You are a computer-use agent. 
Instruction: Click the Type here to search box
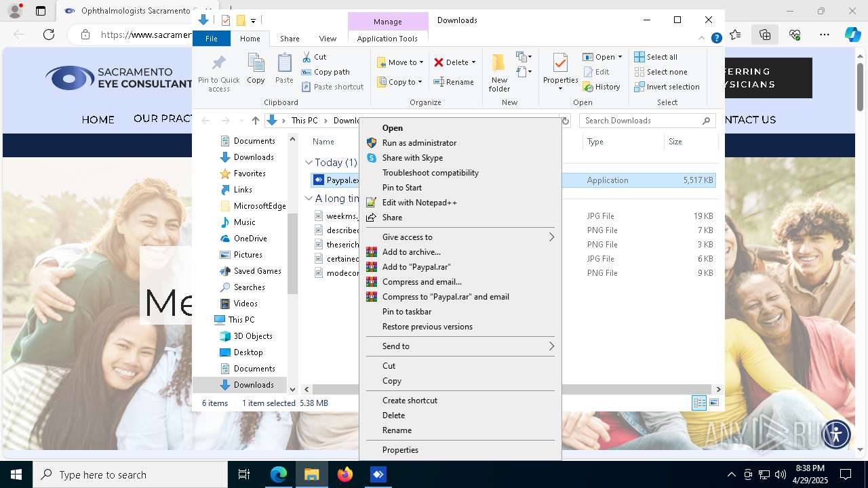click(130, 474)
